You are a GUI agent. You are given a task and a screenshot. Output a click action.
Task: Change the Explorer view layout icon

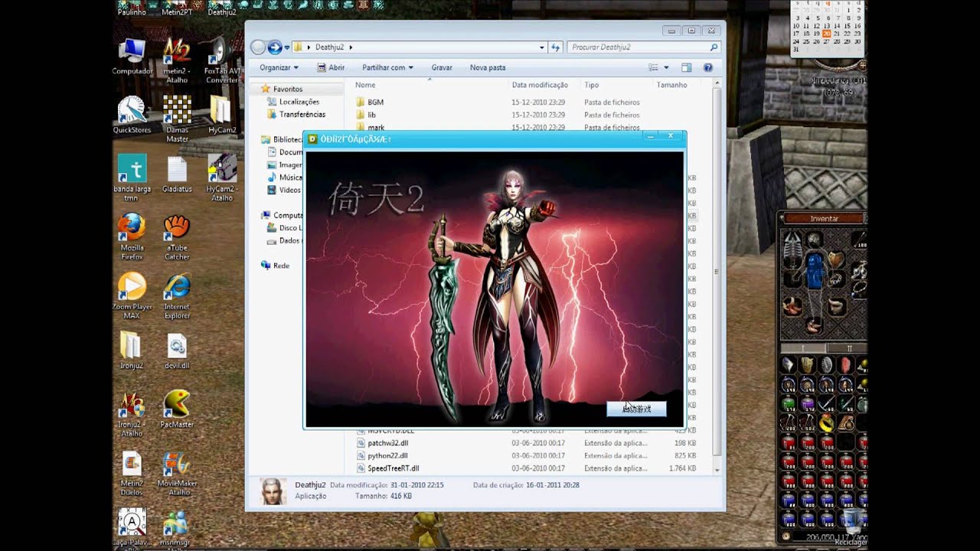point(654,67)
